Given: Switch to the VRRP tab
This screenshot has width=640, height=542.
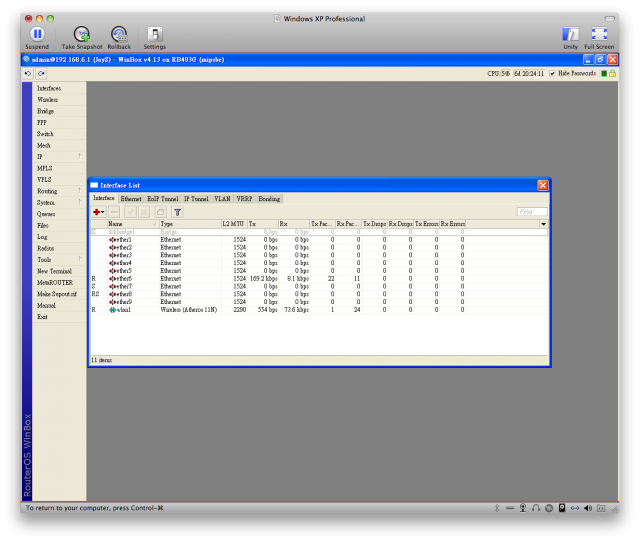Looking at the screenshot, I should 244,199.
